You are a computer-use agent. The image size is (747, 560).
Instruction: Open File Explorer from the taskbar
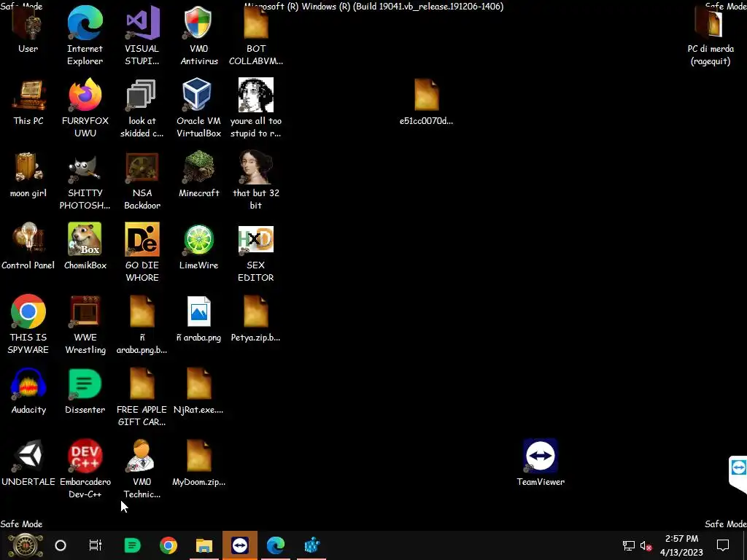[204, 545]
